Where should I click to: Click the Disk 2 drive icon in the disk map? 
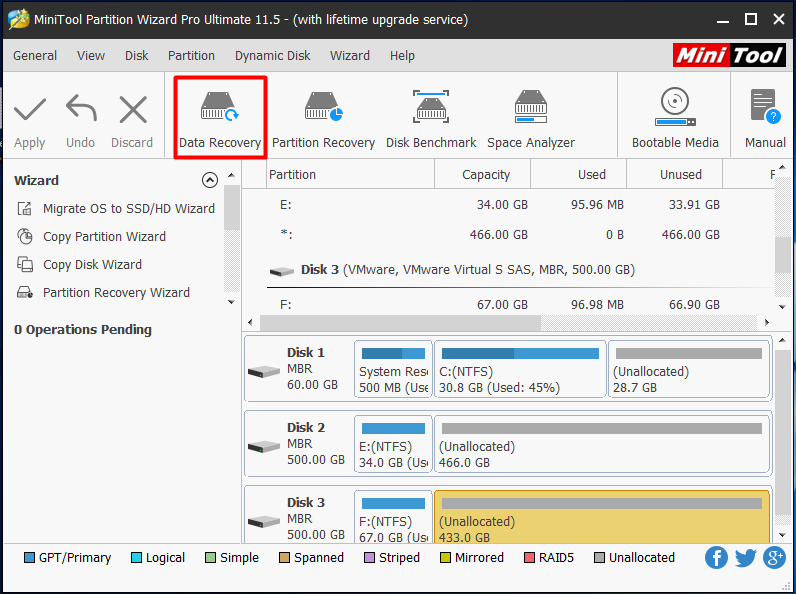[x=263, y=447]
